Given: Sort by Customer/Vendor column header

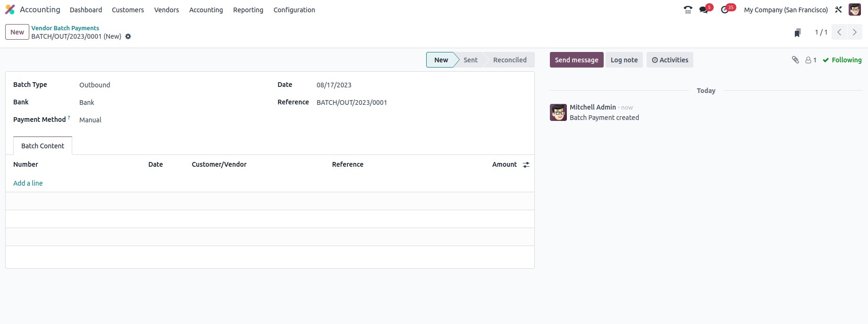Looking at the screenshot, I should coord(219,164).
